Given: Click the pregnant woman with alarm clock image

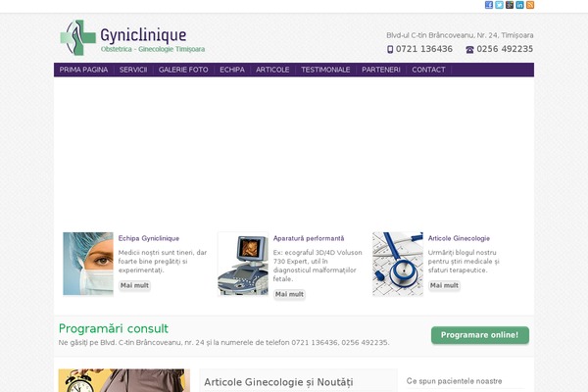Looking at the screenshot, I should (124, 380).
